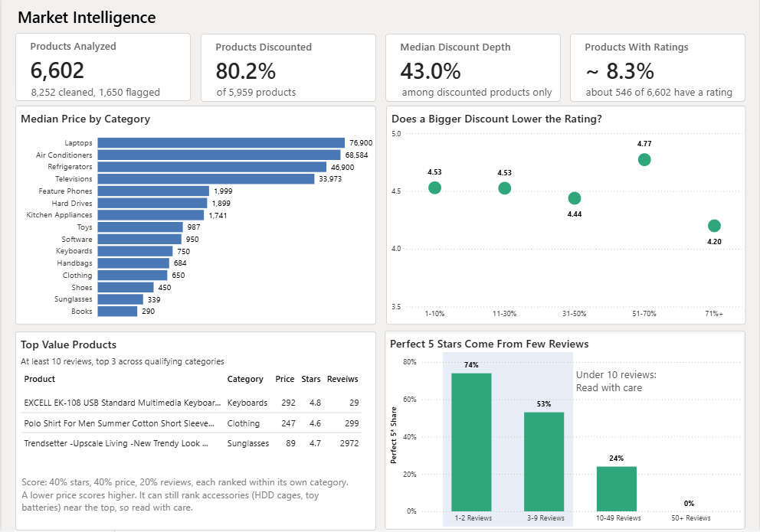Click the Reveiws column header
Viewport: 760px width, 532px height.
point(342,379)
